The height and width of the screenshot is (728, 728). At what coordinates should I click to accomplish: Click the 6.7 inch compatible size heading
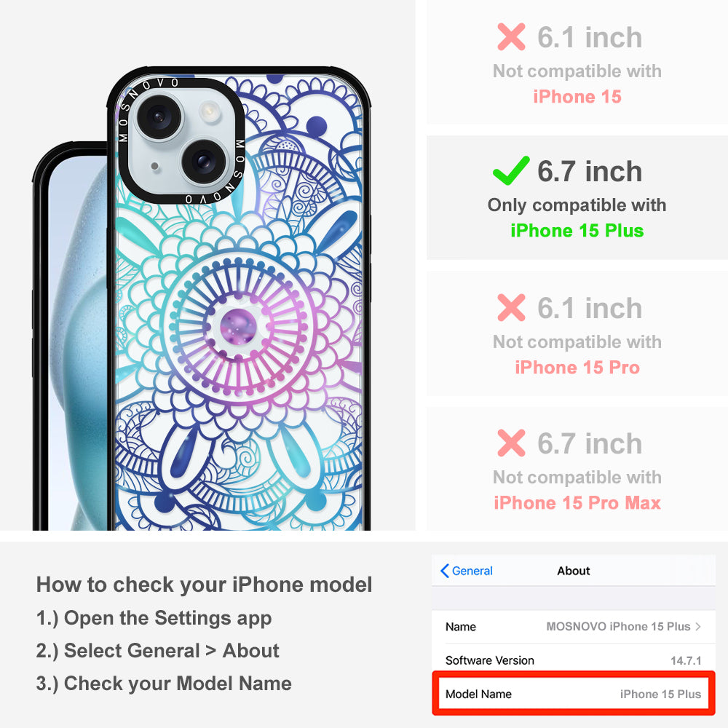pyautogui.click(x=590, y=171)
